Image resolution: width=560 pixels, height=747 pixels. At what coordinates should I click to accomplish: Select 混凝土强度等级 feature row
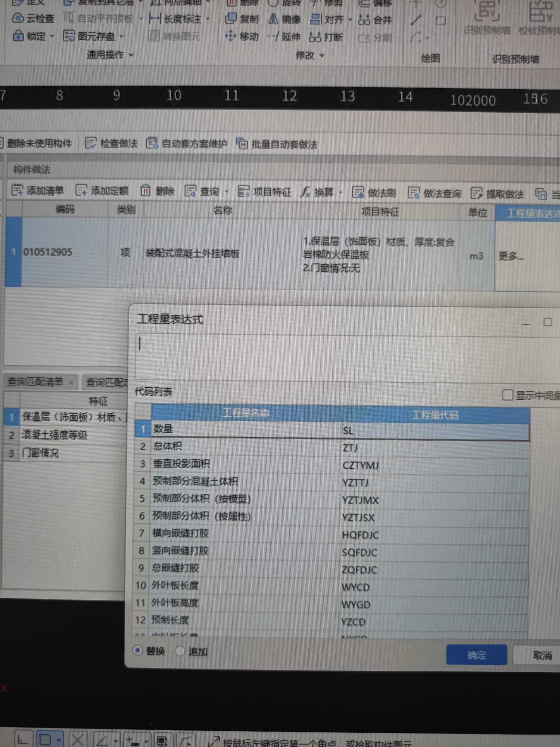click(x=65, y=435)
